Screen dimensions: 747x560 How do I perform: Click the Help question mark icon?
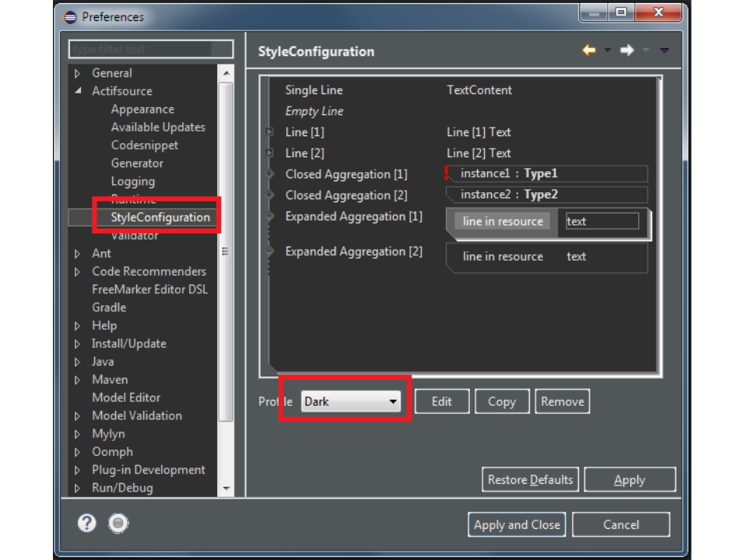pos(87,523)
